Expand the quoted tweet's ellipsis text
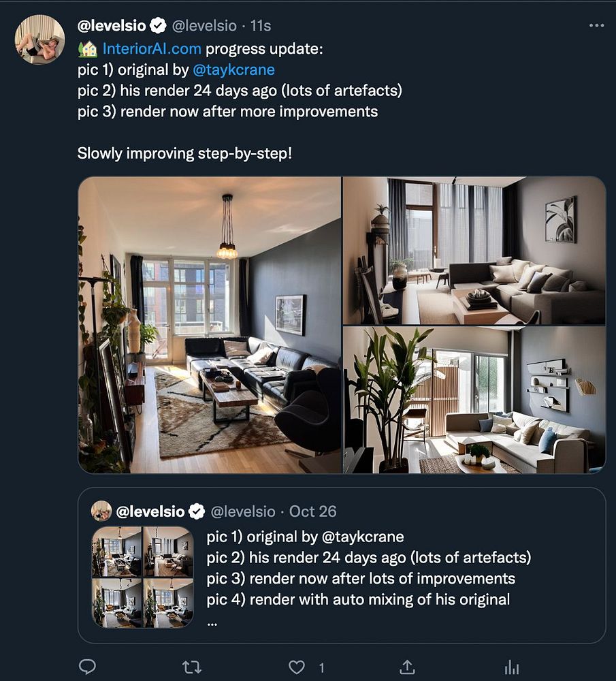The image size is (616, 681). click(x=212, y=623)
